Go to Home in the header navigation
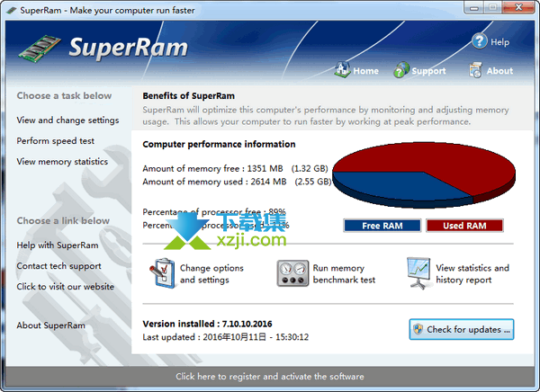Screen dimensions: 540x392 365,71
